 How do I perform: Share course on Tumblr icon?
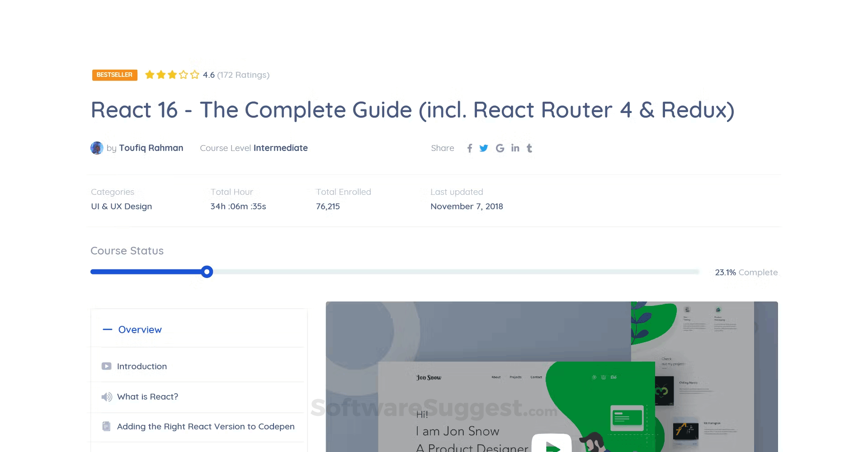point(529,148)
